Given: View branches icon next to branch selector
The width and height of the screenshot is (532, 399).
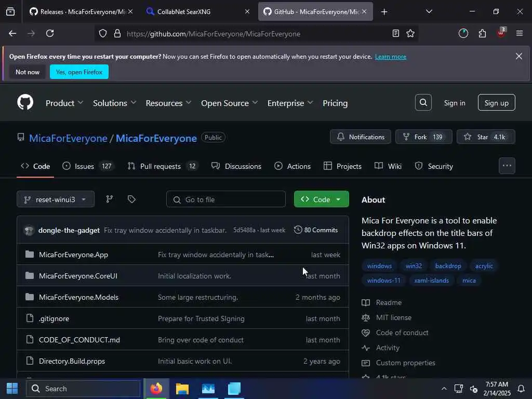Looking at the screenshot, I should [x=109, y=199].
